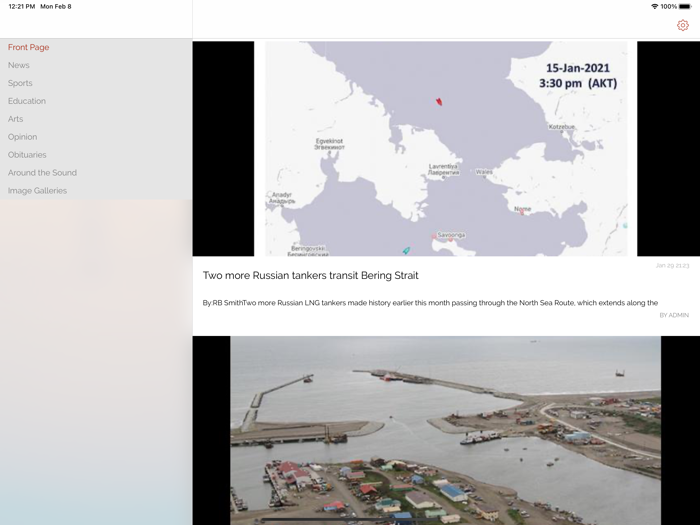Open the aerial harbor photo article
Screen dimensions: 700x525
(x=446, y=430)
